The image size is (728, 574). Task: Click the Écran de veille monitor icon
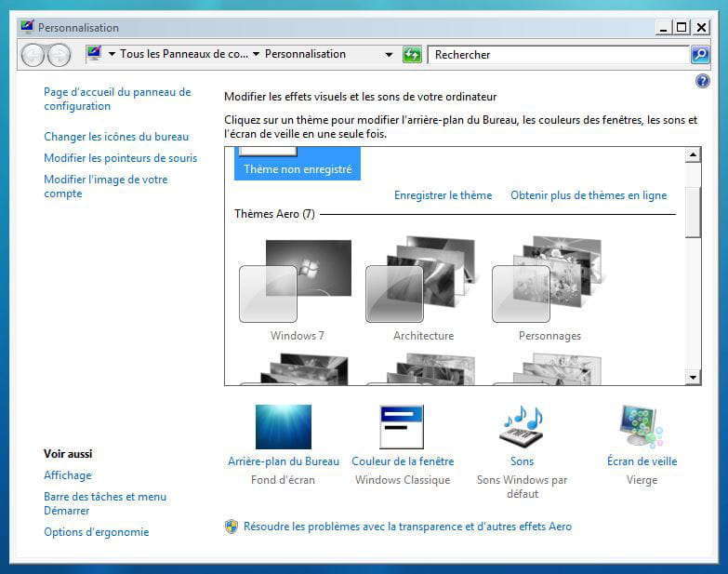(642, 426)
